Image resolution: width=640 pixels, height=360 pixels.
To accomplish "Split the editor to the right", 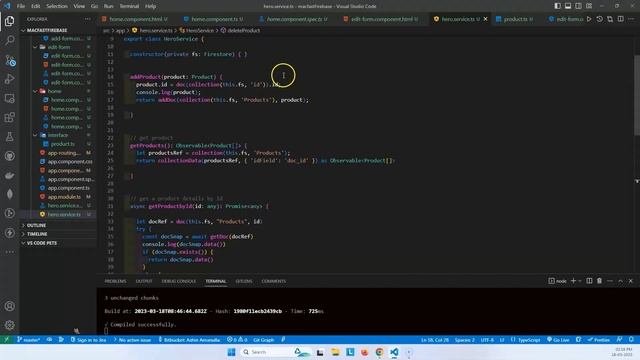I will click(620, 19).
